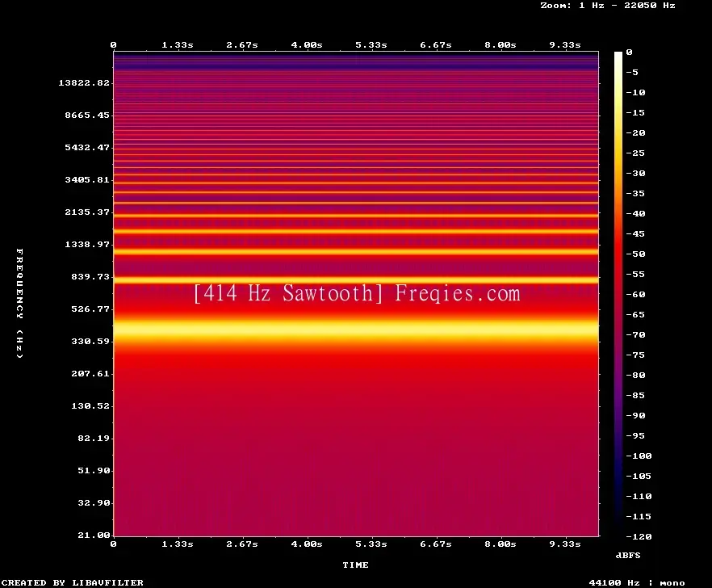
Task: Click the -120 dBFS scale label
Action: click(639, 536)
